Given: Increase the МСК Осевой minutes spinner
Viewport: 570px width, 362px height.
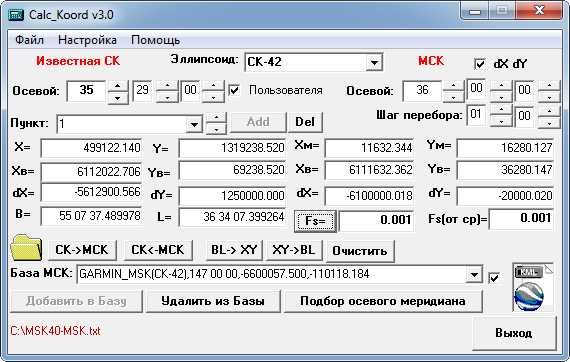Looking at the screenshot, I should point(501,85).
